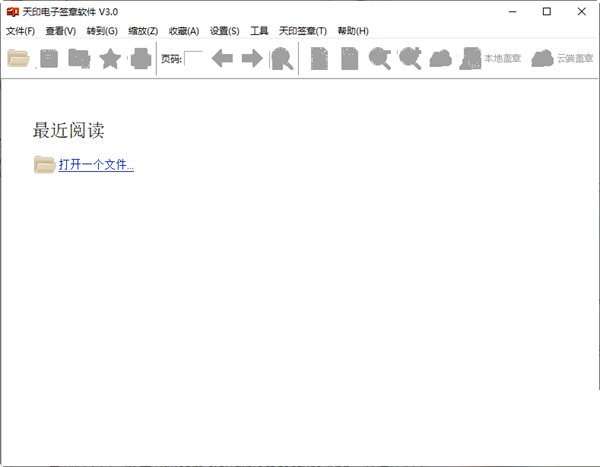Open the 帮助(H) help menu
This screenshot has height=467, width=600.
click(x=351, y=31)
